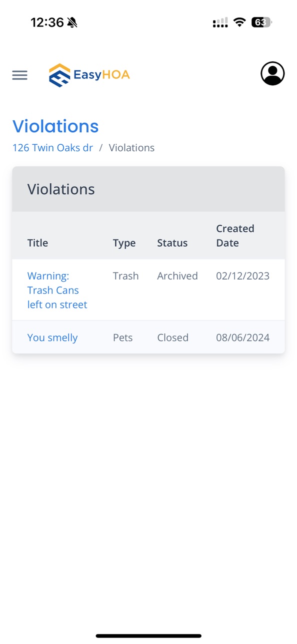The height and width of the screenshot is (644, 297).
Task: Sort by the Created Date column header
Action: pos(235,236)
